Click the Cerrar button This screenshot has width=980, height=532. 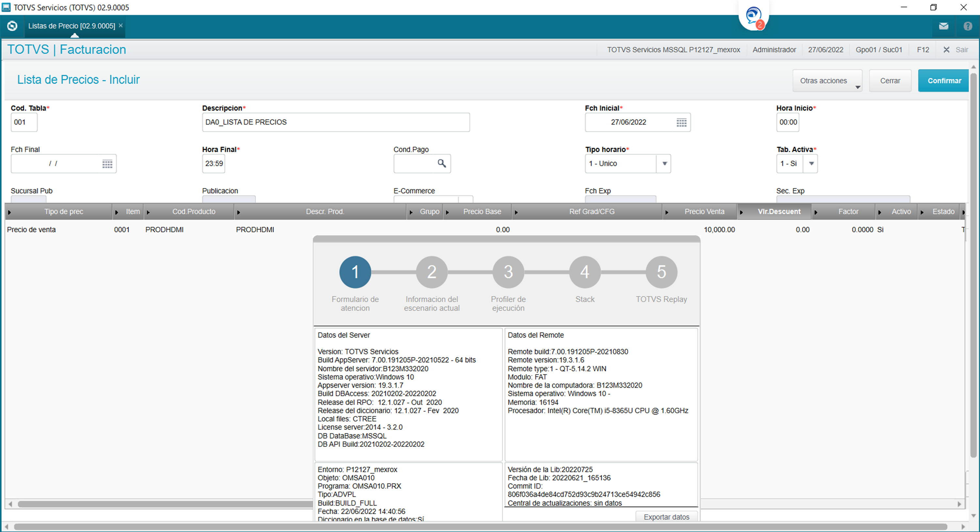click(x=890, y=81)
